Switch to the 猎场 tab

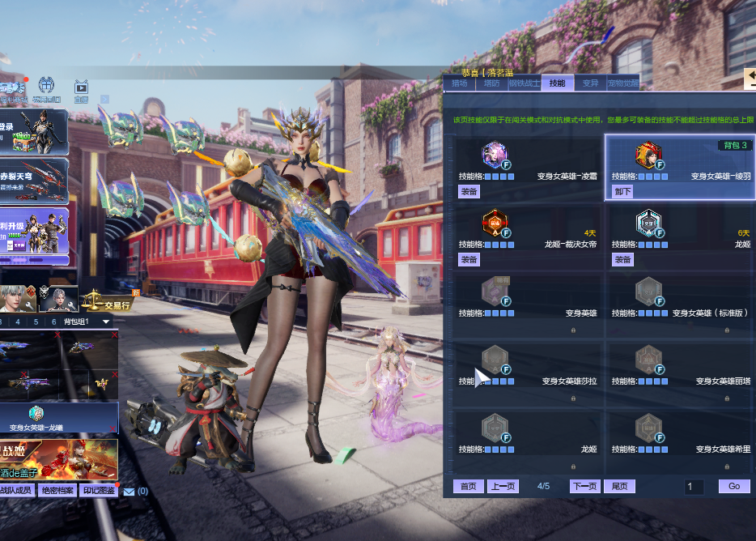(459, 83)
